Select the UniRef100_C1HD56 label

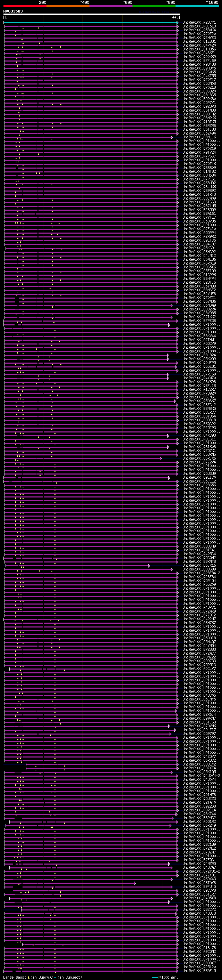[x=199, y=49]
